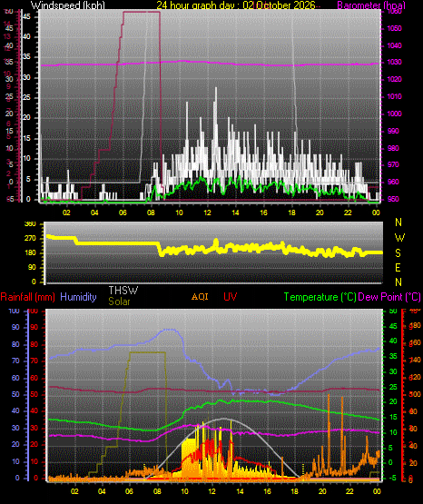Image resolution: width=423 pixels, height=504 pixels.
Task: Click the '90' wind direction axis value
Action: click(32, 267)
